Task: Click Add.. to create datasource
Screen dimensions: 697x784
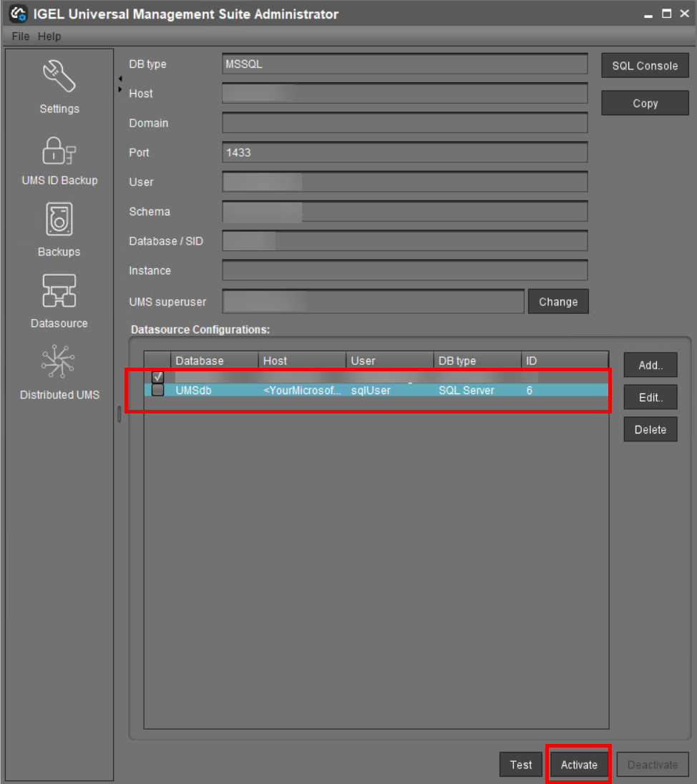Action: (650, 366)
